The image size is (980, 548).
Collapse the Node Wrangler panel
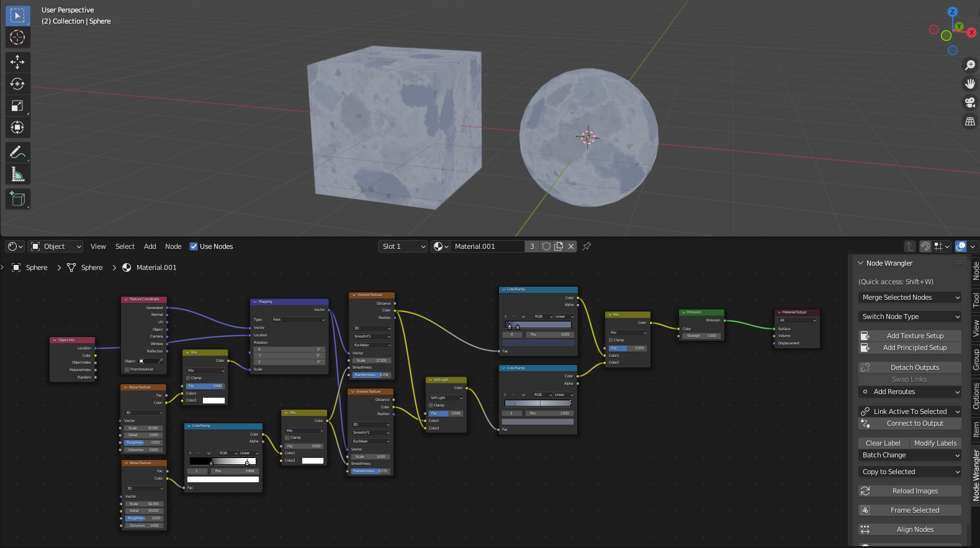pyautogui.click(x=861, y=263)
